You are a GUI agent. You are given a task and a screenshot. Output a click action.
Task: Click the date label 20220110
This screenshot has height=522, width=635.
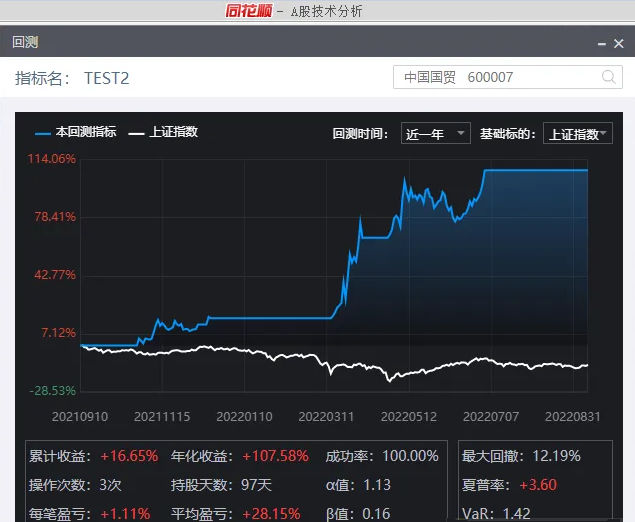244,417
